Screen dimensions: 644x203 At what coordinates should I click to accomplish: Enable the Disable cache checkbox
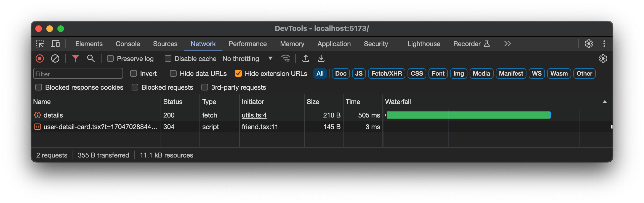168,58
